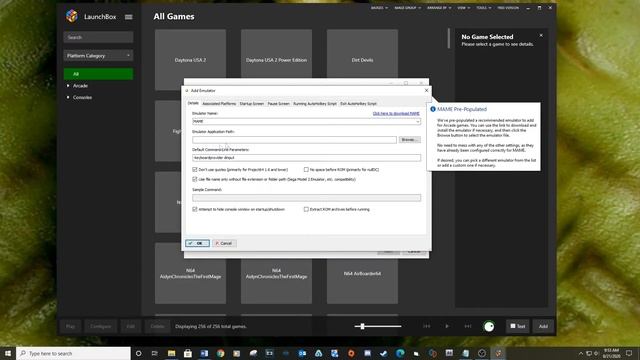Switch to Startup Screen tab

[251, 104]
